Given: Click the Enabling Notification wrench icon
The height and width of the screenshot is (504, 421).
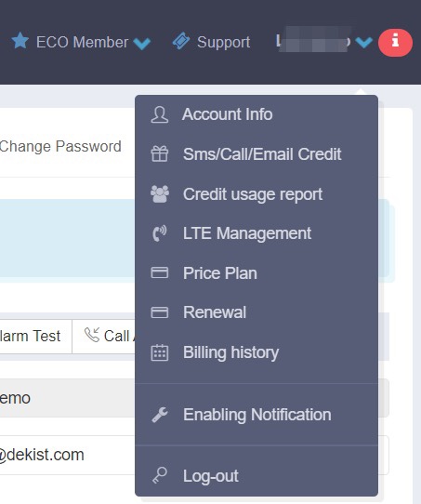Looking at the screenshot, I should [160, 415].
